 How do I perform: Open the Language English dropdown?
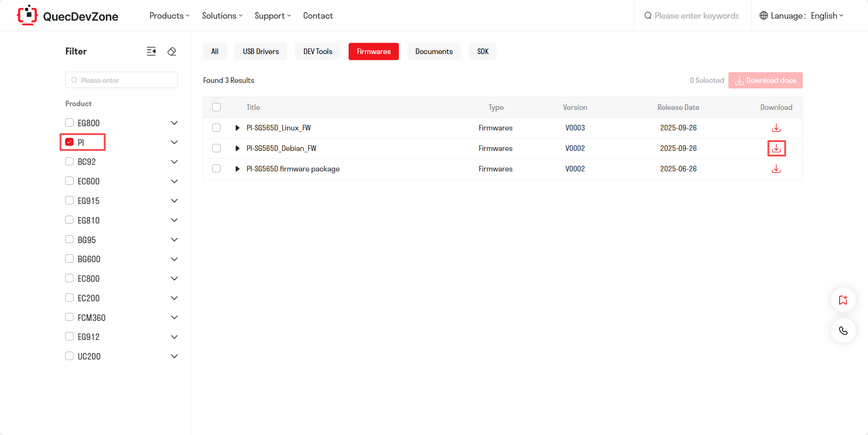802,16
